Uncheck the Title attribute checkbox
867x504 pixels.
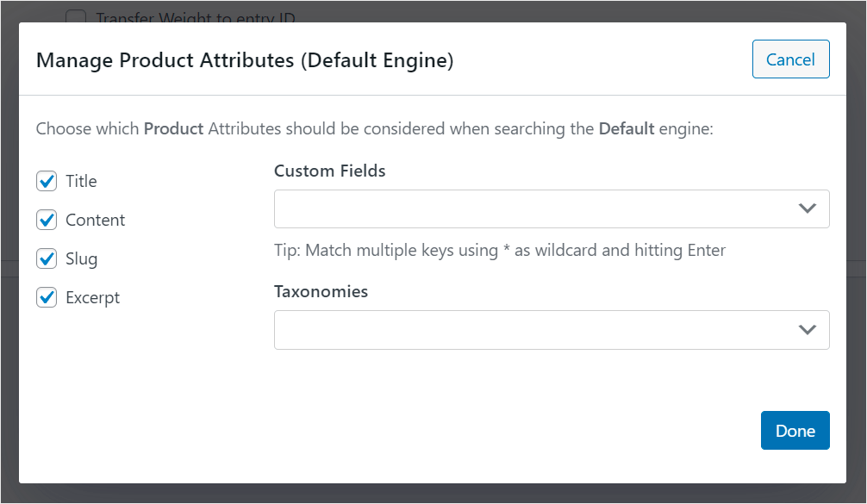47,182
